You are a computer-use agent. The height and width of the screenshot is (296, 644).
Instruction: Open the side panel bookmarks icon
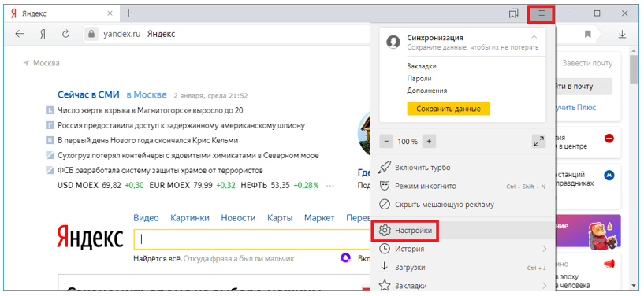click(513, 13)
